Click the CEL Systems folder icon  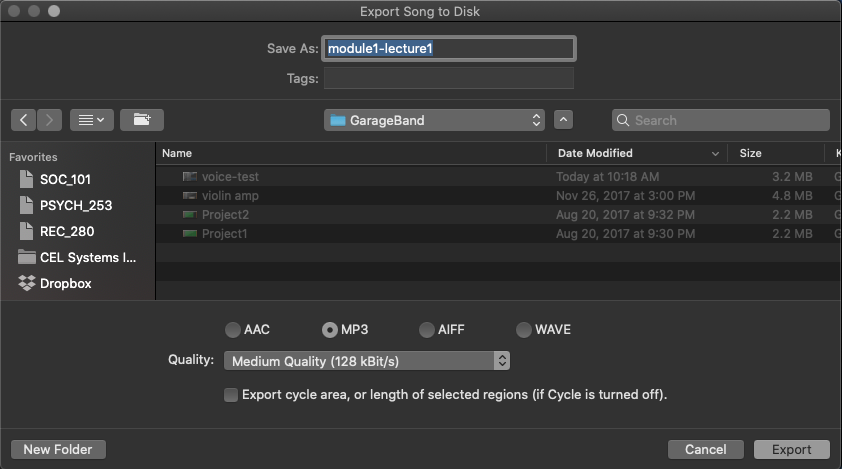click(x=26, y=257)
